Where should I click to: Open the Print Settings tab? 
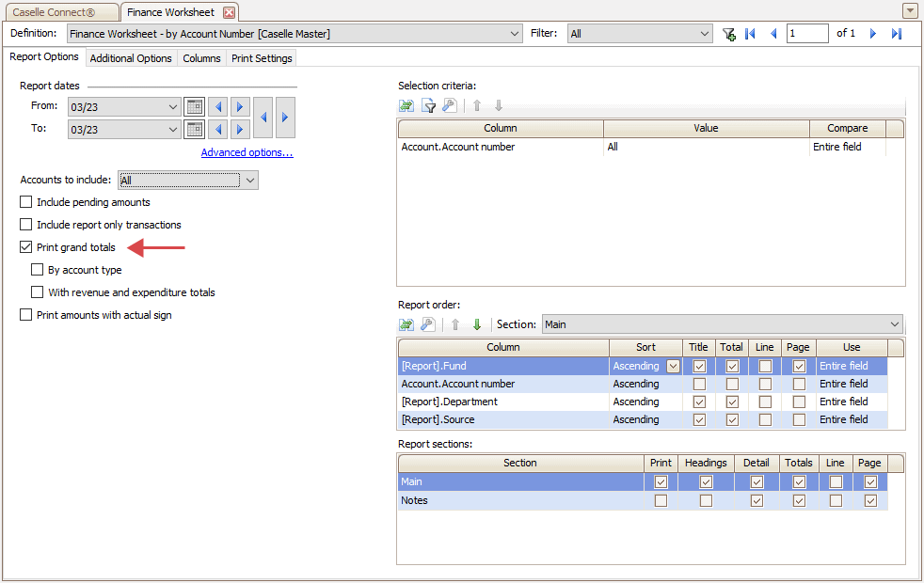tap(262, 58)
